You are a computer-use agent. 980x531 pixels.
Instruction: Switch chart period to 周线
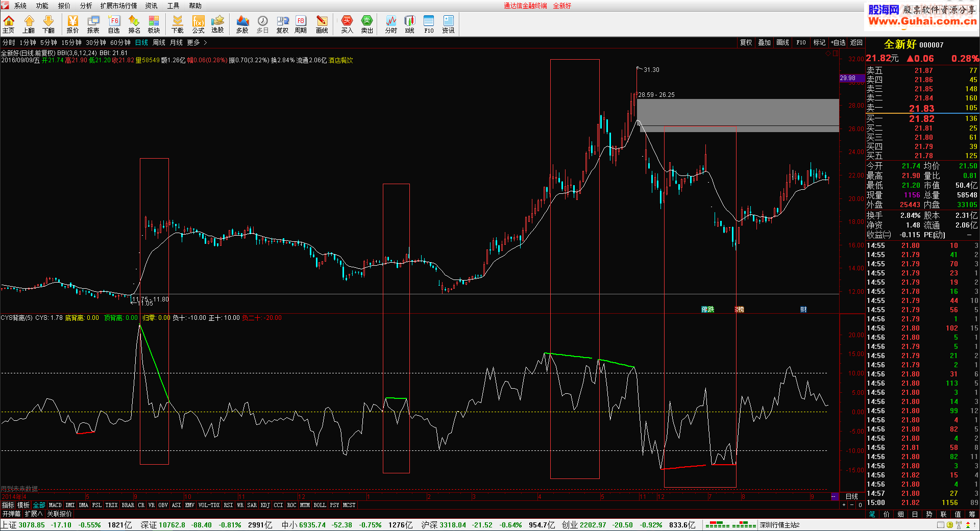pos(159,43)
